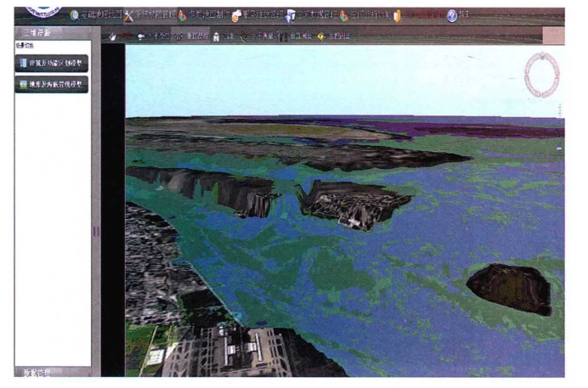This screenshot has height=388, width=588.
Task: Load the 地形及海底管线模型 scene
Action: point(52,84)
